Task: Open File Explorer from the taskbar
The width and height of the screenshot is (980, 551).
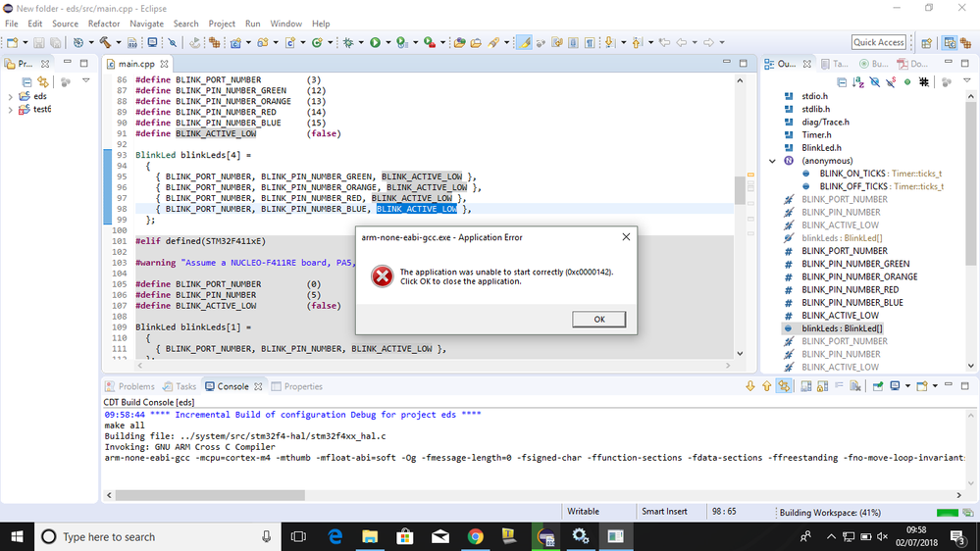Action: click(370, 536)
